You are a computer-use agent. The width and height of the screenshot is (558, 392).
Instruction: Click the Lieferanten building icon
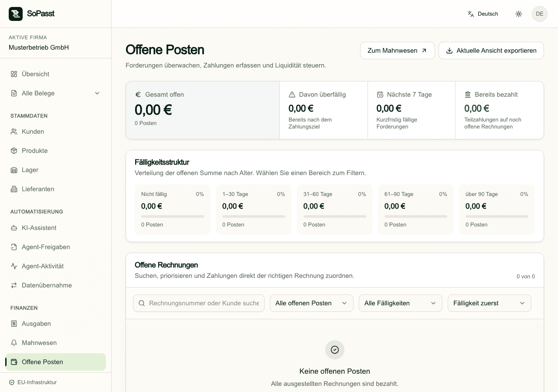coord(14,189)
